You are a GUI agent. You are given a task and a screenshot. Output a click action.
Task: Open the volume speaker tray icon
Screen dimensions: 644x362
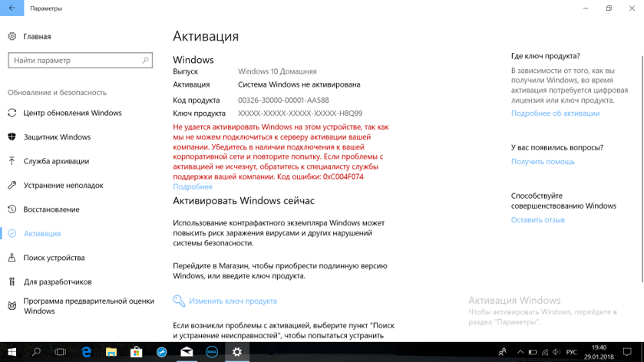(556, 352)
